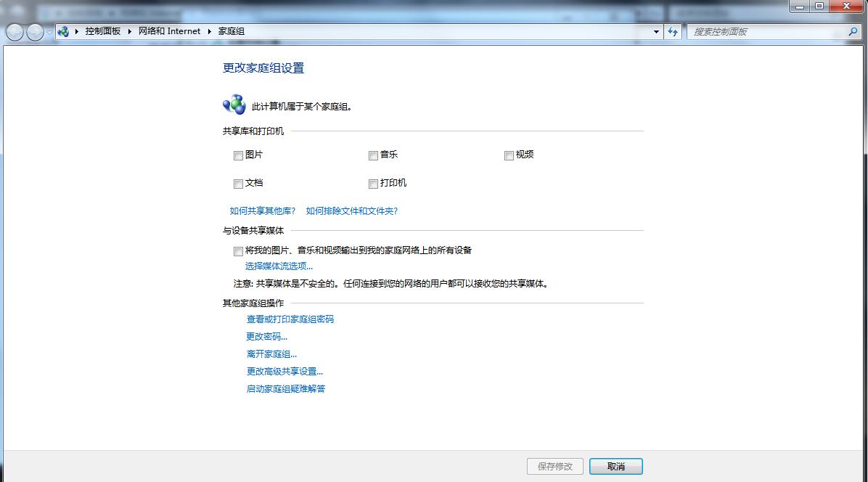Click the 取消 button
Image resolution: width=868 pixels, height=482 pixels.
tap(615, 466)
